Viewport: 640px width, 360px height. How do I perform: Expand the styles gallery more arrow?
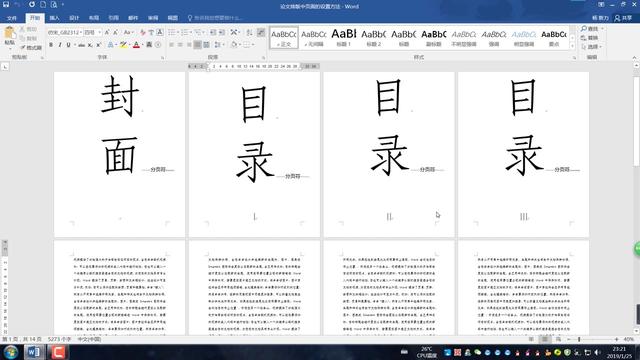572,46
